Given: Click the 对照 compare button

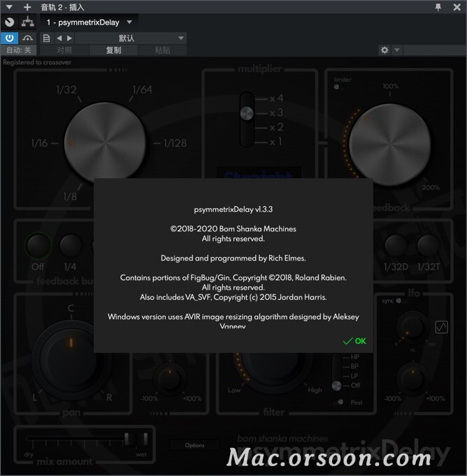Looking at the screenshot, I should pyautogui.click(x=64, y=50).
